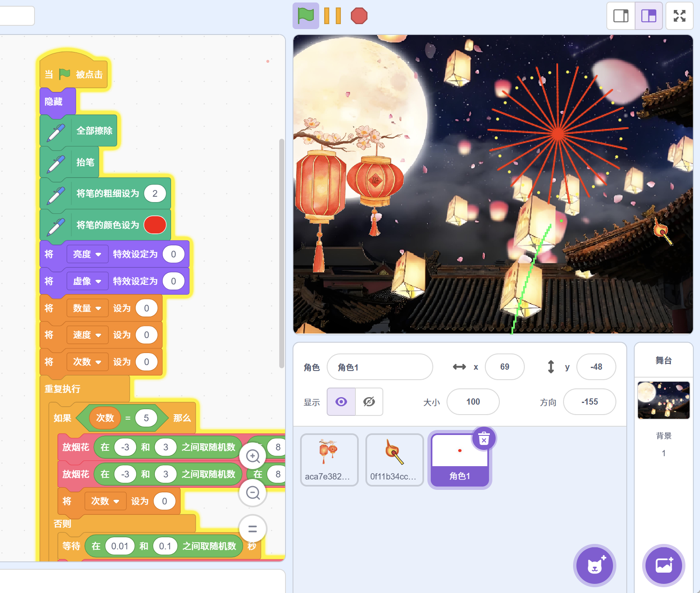Viewport: 700px width, 593px height.
Task: Stop the project with red stop button
Action: pyautogui.click(x=359, y=16)
